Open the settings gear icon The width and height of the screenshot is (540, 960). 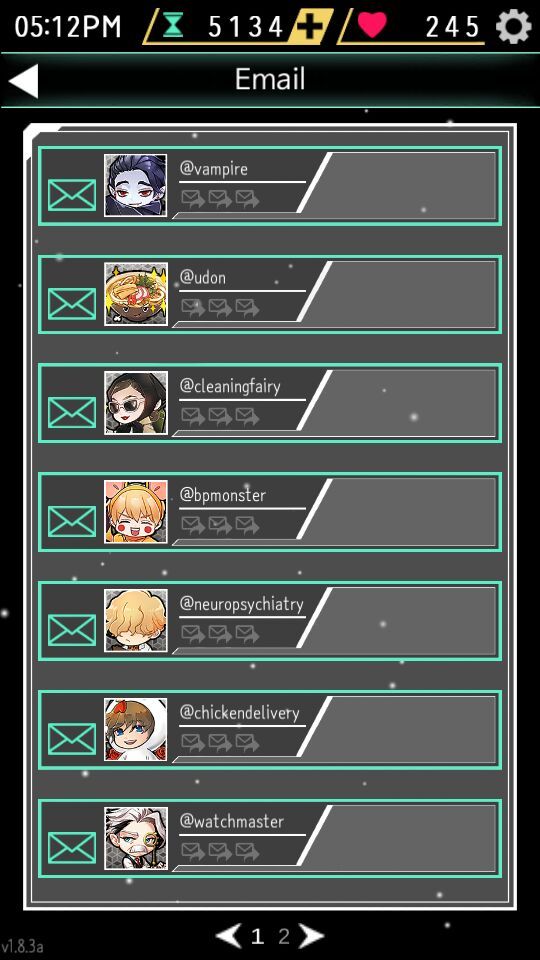[512, 26]
